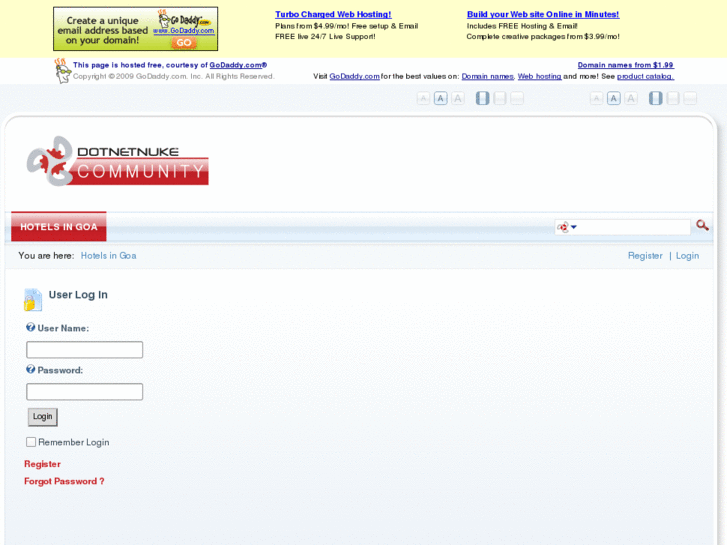Open Turbo Charged Web Hosting! link
The height and width of the screenshot is (545, 727).
pyautogui.click(x=333, y=14)
